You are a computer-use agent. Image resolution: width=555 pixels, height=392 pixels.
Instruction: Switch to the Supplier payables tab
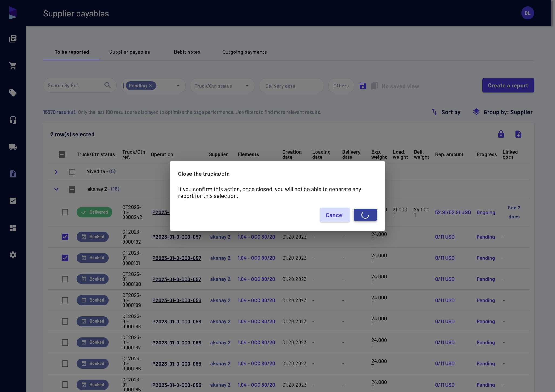(x=129, y=52)
